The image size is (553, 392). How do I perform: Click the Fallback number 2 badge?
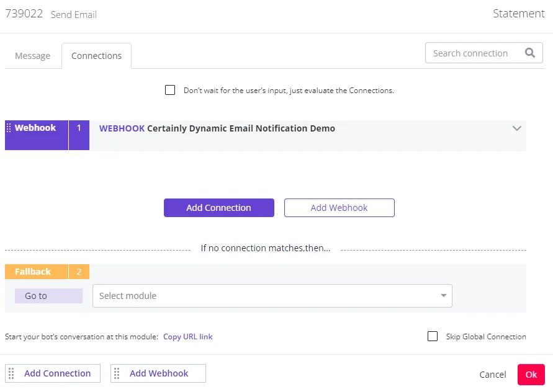click(79, 272)
